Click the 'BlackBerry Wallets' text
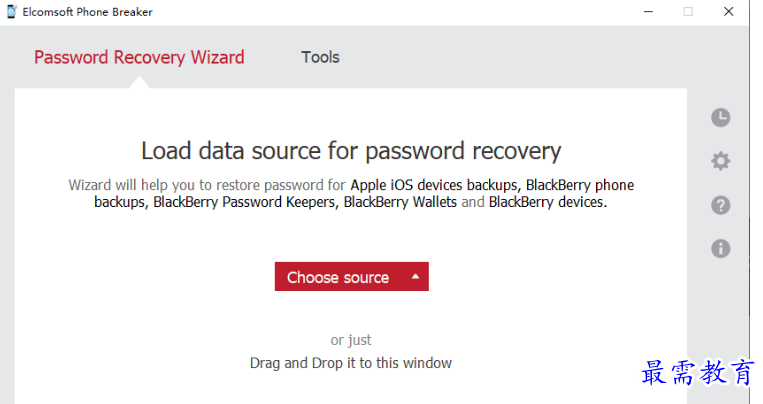Image resolution: width=763 pixels, height=404 pixels. pyautogui.click(x=400, y=202)
